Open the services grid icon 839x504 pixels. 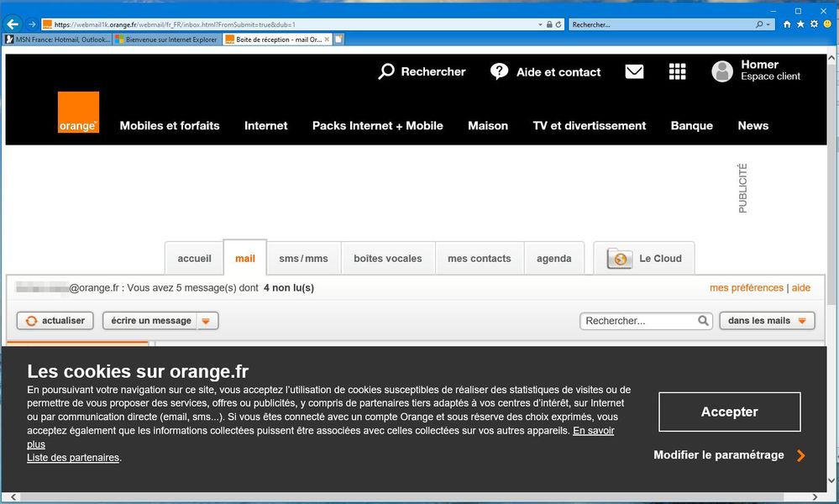677,72
